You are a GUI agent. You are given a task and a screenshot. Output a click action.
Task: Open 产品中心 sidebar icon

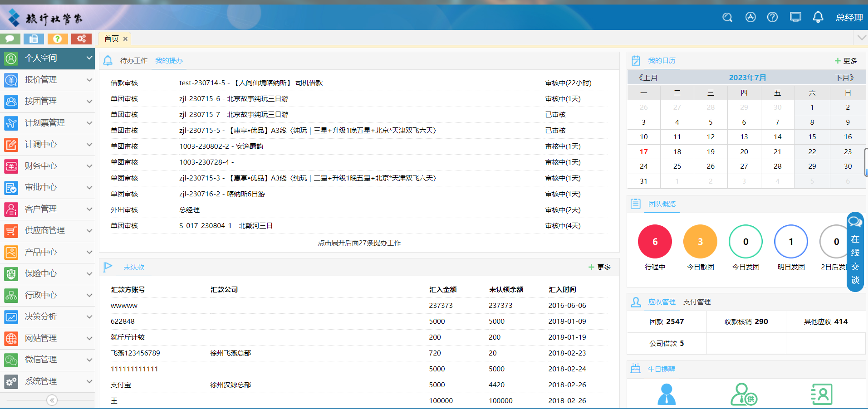11,252
